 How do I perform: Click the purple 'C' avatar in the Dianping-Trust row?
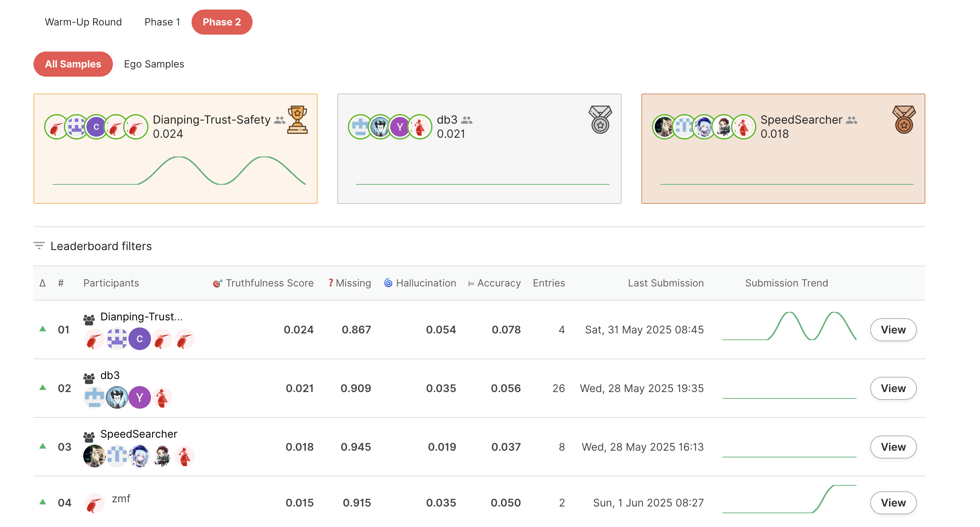[140, 338]
